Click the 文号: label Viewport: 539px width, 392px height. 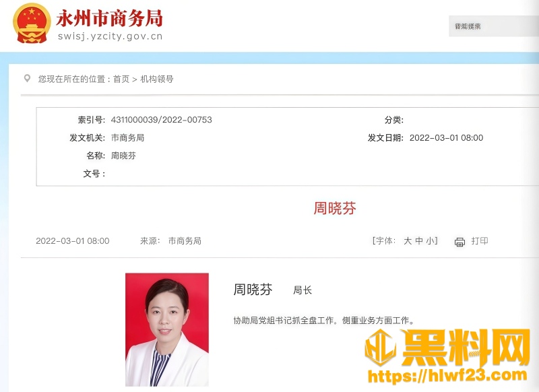94,174
